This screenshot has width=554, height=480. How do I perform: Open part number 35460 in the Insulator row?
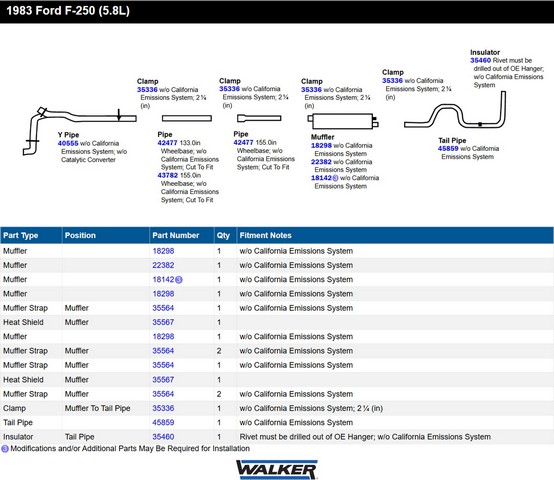tap(163, 437)
